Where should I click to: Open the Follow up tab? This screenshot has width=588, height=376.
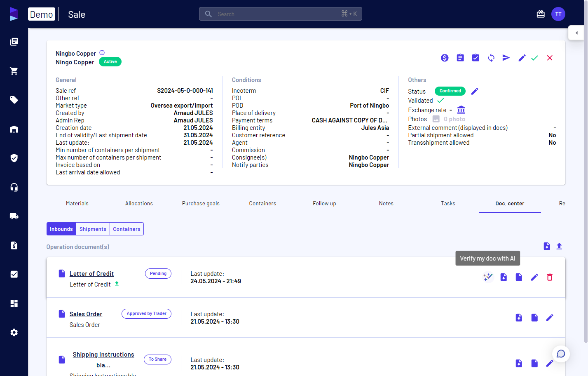[x=325, y=203]
